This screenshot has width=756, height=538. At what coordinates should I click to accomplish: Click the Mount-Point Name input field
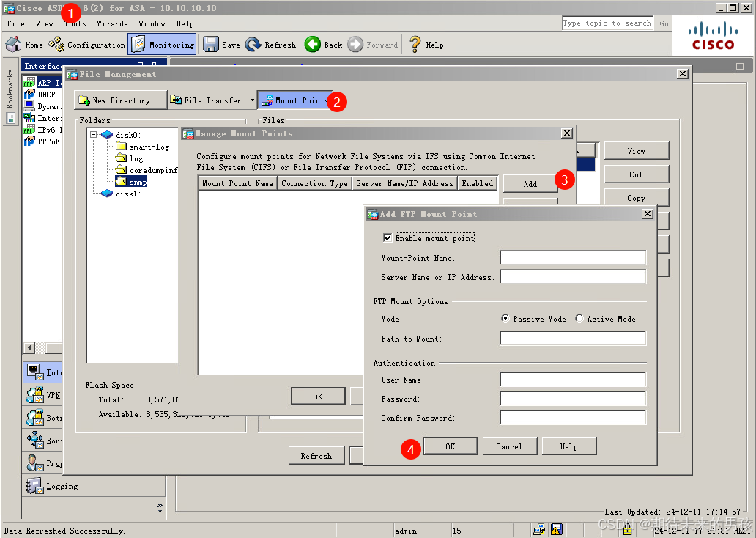pos(573,258)
